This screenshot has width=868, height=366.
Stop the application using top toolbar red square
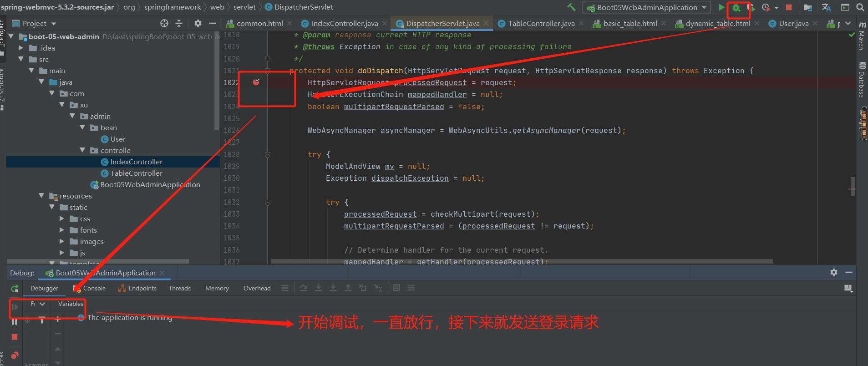[789, 7]
